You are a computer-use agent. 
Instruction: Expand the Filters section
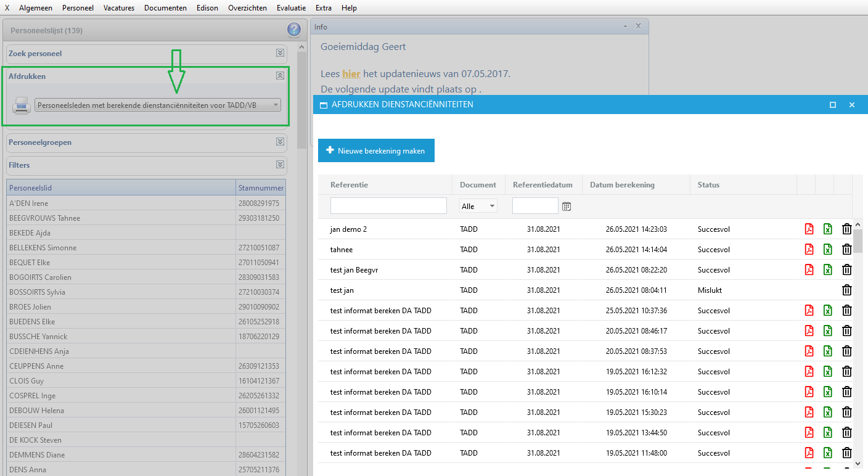[x=280, y=165]
